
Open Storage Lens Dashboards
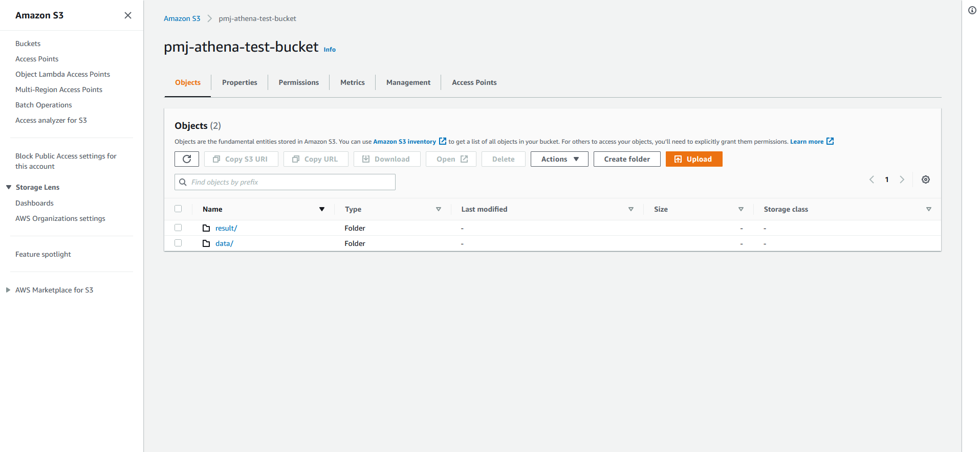(34, 203)
